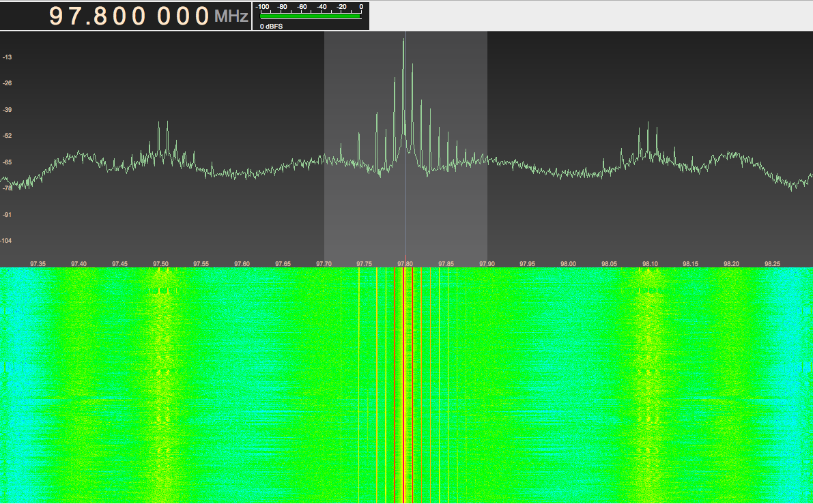The image size is (813, 504).
Task: Click the 98.25 label on frequency axis
Action: pyautogui.click(x=772, y=264)
